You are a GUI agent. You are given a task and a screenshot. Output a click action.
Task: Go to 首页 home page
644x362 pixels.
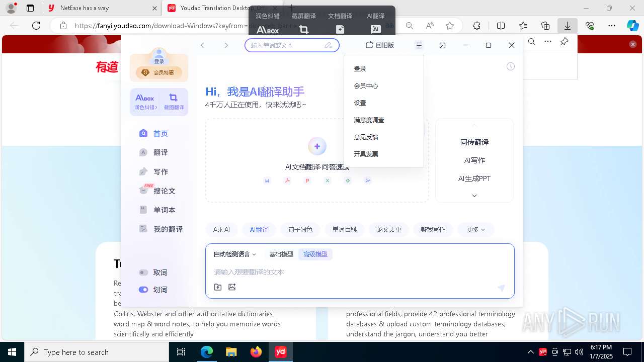click(153, 133)
